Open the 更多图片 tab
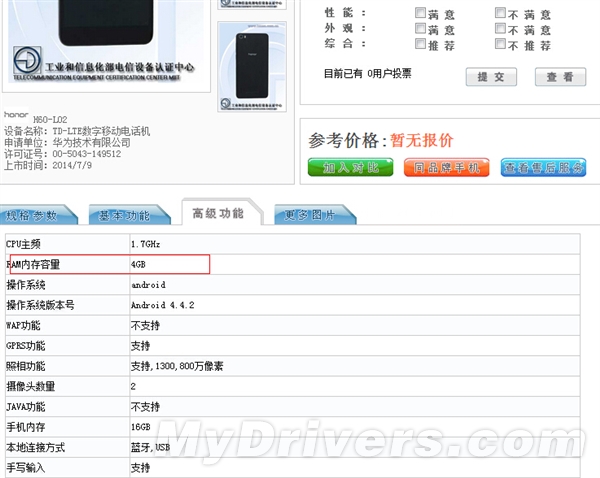 click(314, 215)
